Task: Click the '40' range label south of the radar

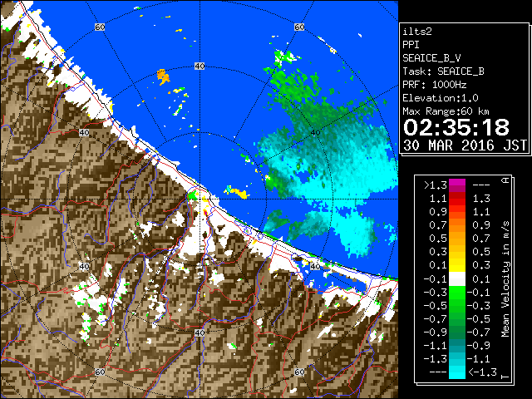Action: pyautogui.click(x=199, y=332)
